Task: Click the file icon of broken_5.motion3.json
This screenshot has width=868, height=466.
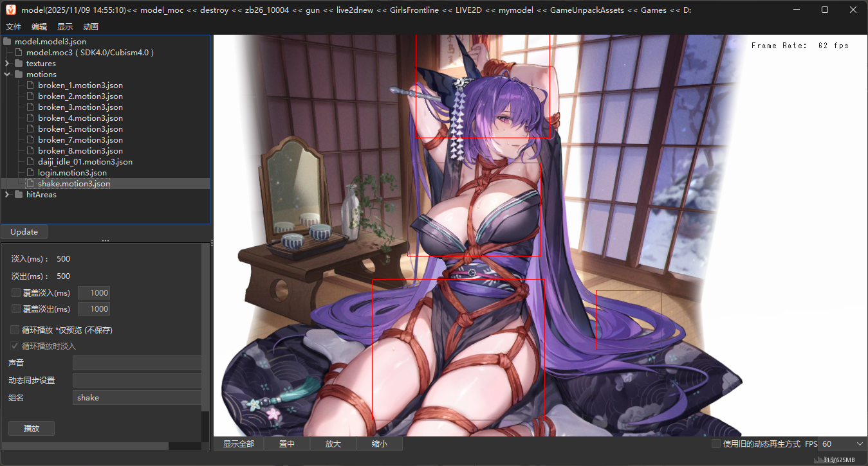Action: 30,129
